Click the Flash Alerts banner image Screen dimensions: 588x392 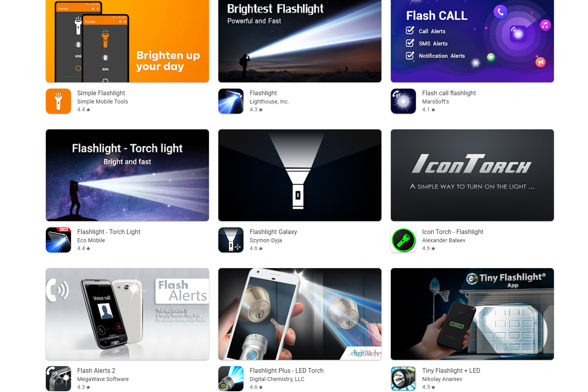[x=127, y=314]
